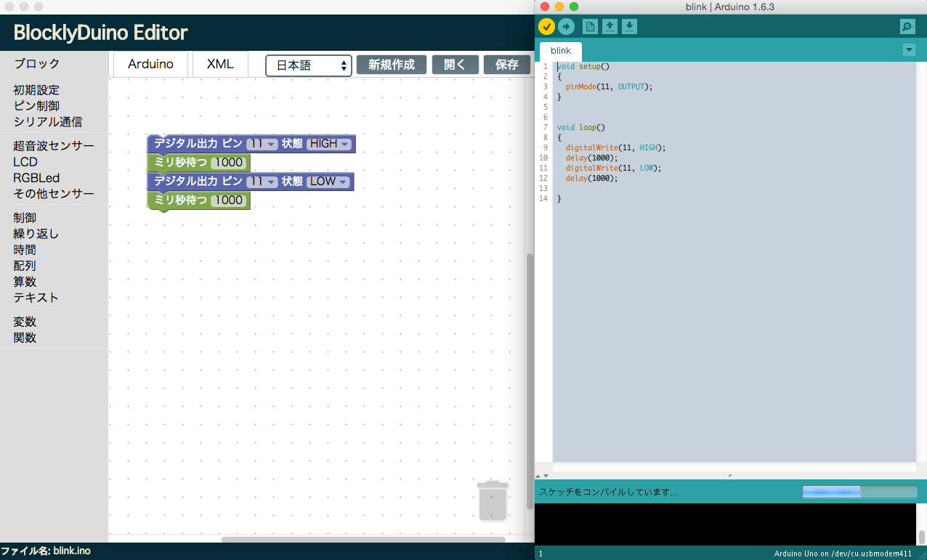Open the その他センサー block category
The width and height of the screenshot is (927, 560).
54,194
